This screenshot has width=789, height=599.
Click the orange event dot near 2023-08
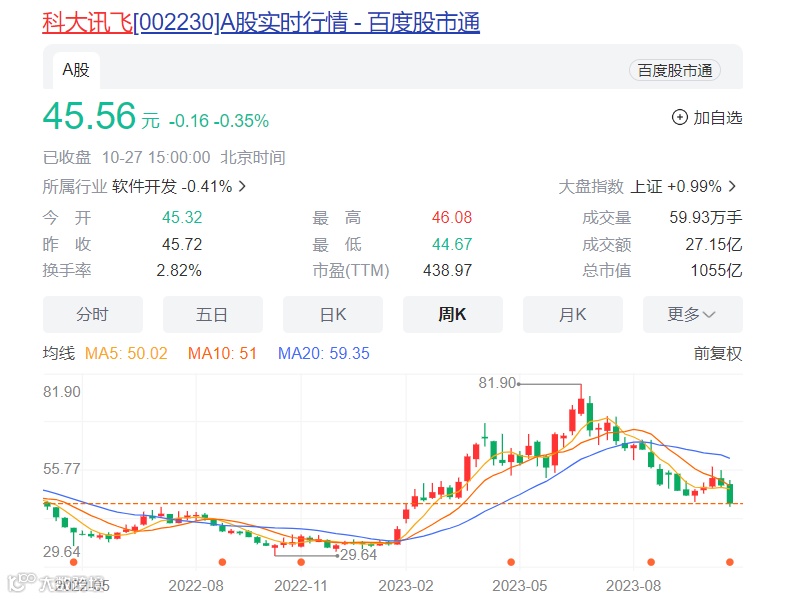pos(651,562)
